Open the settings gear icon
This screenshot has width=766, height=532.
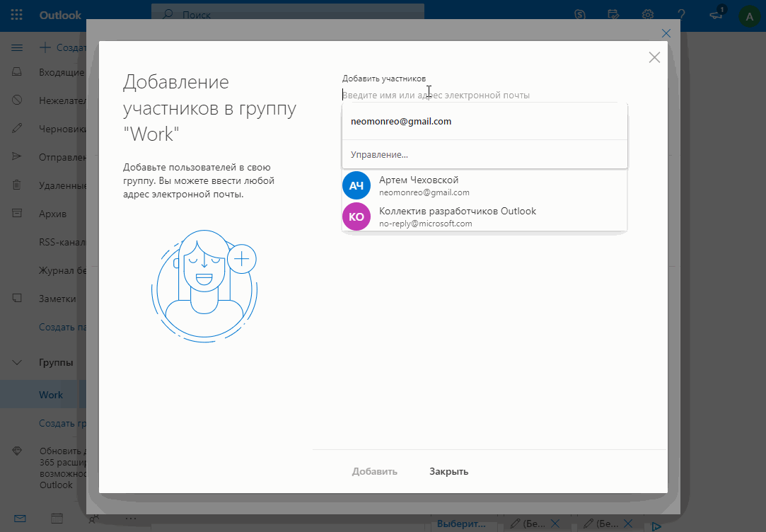point(648,15)
